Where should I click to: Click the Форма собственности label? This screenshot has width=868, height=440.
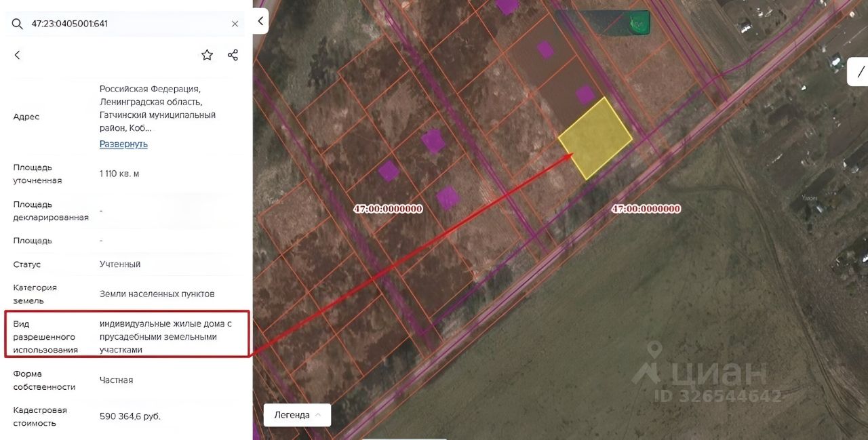pyautogui.click(x=44, y=380)
